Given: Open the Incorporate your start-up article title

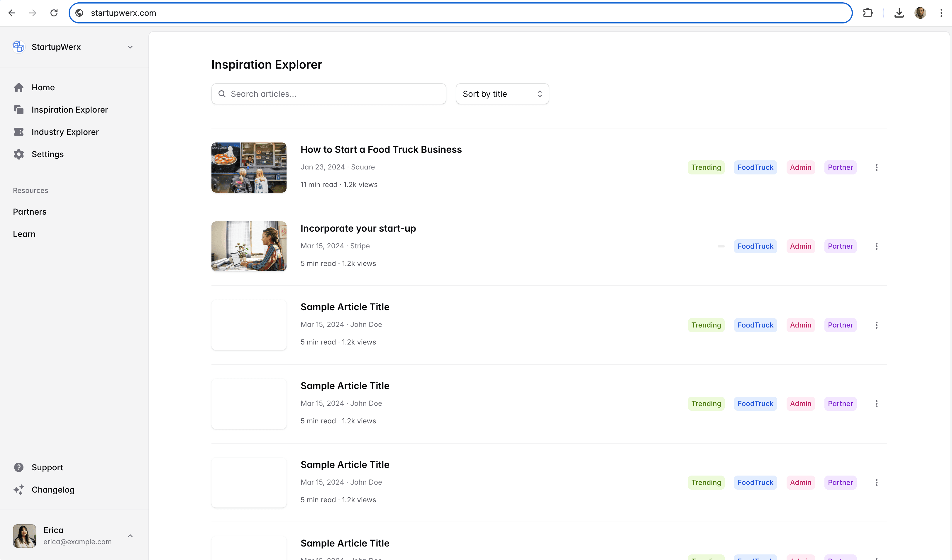Looking at the screenshot, I should [358, 228].
